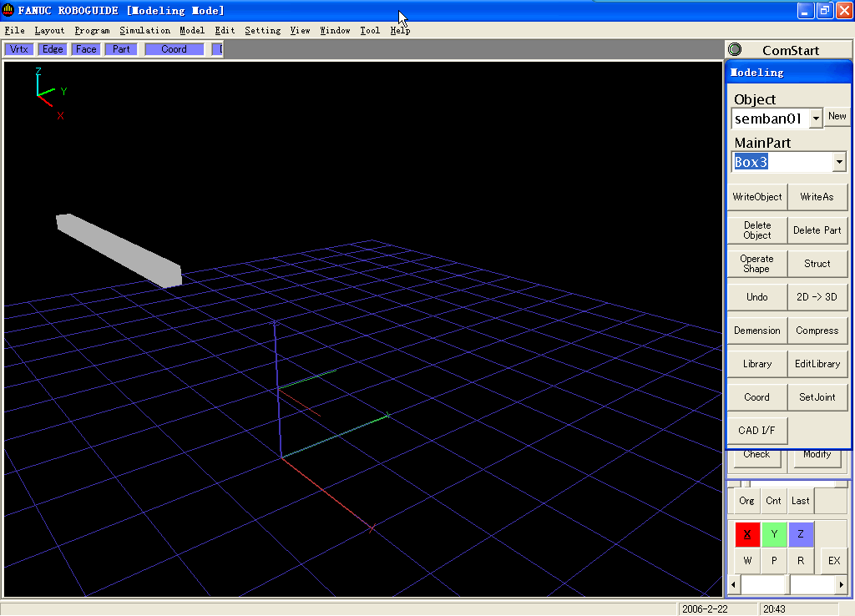Click the Compress button
Viewport: 855px width, 616px height.
point(817,331)
